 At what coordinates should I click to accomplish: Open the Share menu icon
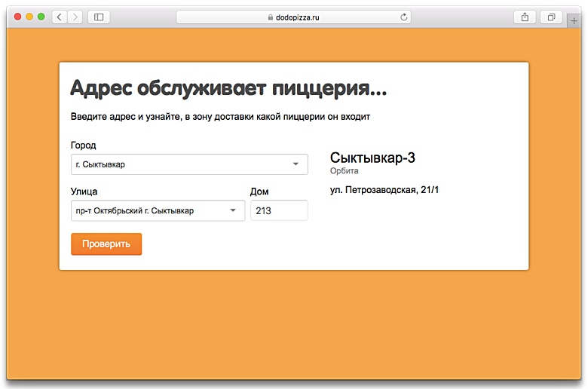(x=525, y=17)
